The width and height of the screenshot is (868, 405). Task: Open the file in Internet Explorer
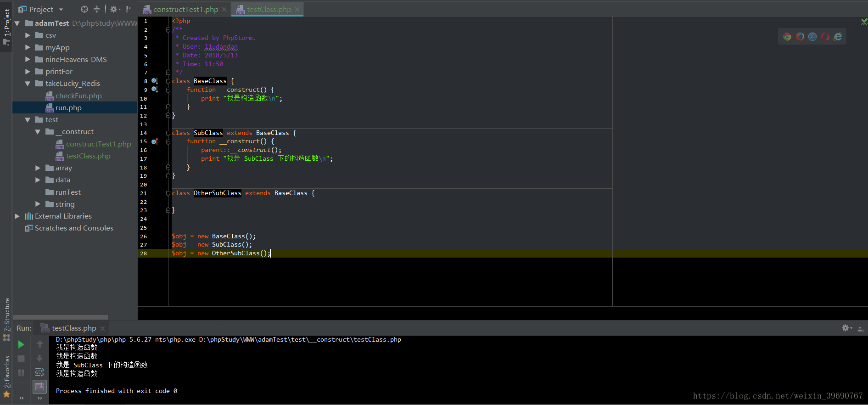838,37
